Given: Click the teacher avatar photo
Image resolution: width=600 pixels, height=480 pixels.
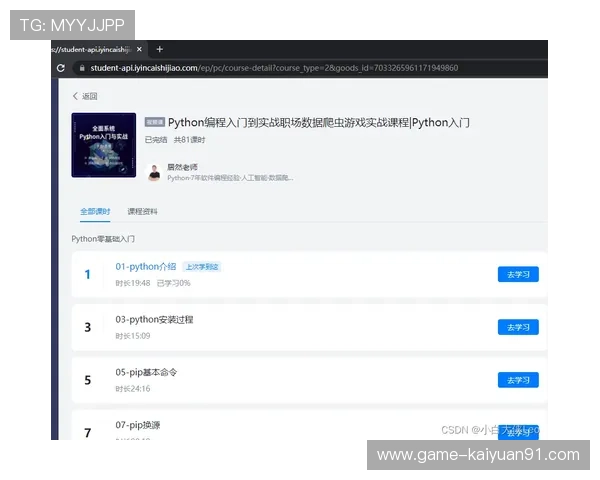Looking at the screenshot, I should [x=154, y=172].
